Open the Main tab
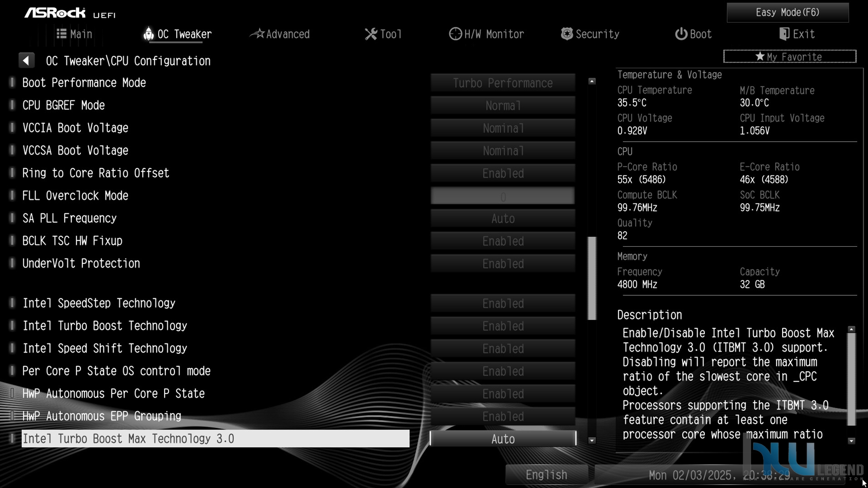 pos(74,34)
